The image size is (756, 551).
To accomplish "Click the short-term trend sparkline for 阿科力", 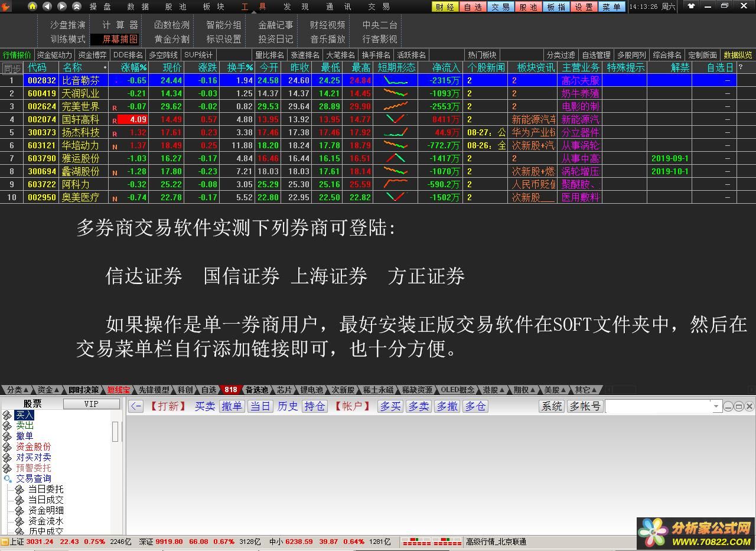I will 396,184.
